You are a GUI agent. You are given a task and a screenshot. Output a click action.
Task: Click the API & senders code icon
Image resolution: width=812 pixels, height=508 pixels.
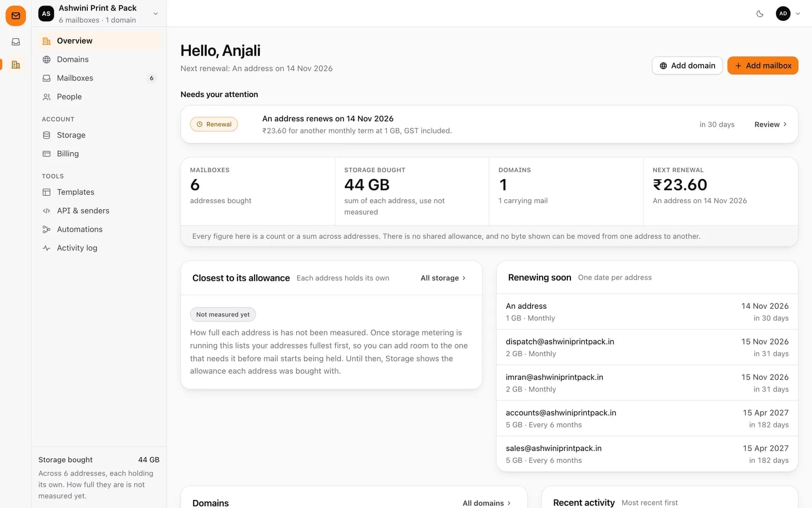click(x=47, y=211)
